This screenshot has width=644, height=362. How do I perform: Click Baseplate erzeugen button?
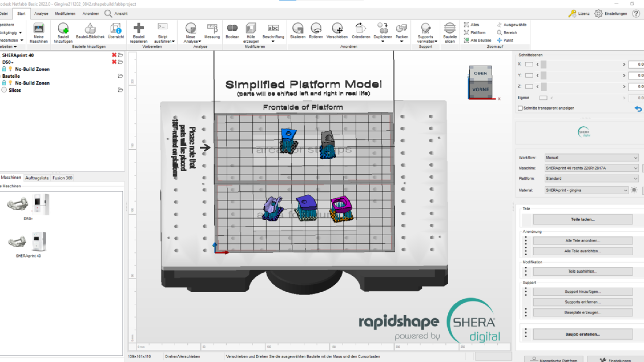click(583, 312)
